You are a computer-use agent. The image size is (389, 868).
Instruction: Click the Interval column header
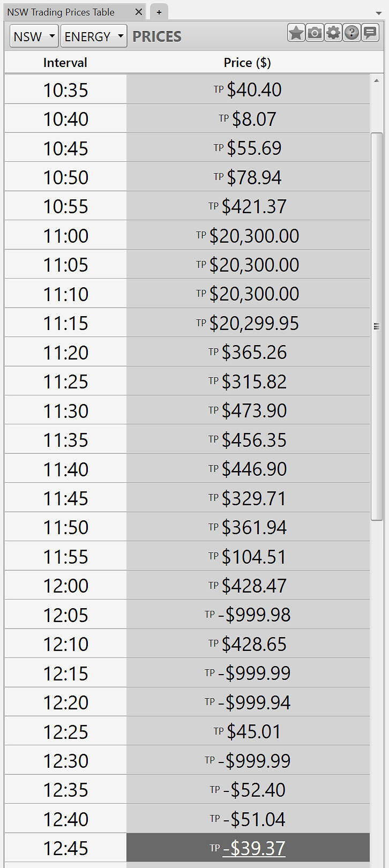[65, 63]
